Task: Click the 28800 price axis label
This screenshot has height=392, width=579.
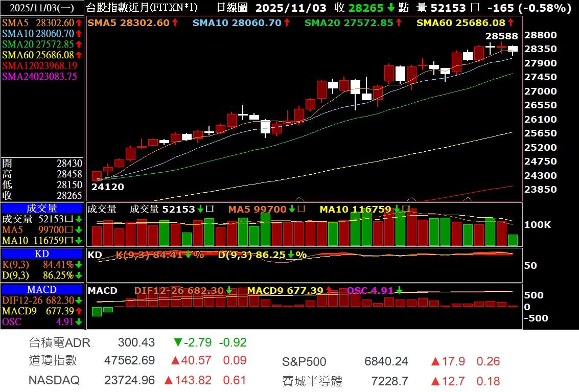Action: 540,35
